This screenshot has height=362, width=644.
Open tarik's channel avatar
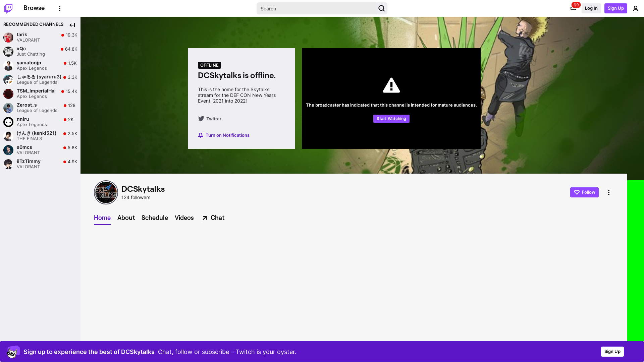tap(8, 37)
